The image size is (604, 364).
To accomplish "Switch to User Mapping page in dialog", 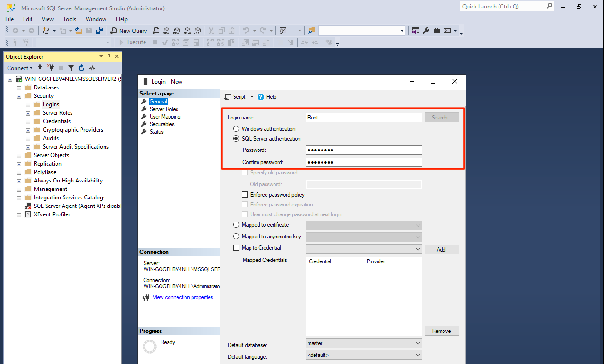I will point(165,117).
